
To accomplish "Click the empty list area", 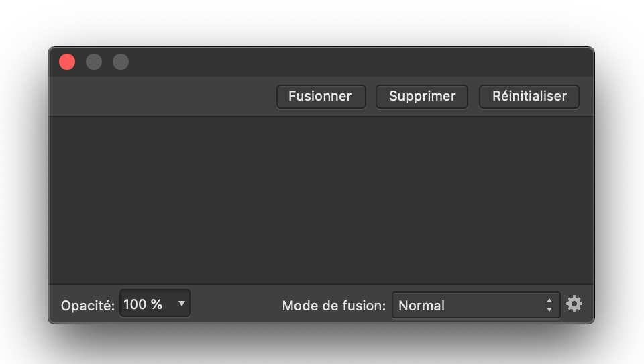I will 321,200.
